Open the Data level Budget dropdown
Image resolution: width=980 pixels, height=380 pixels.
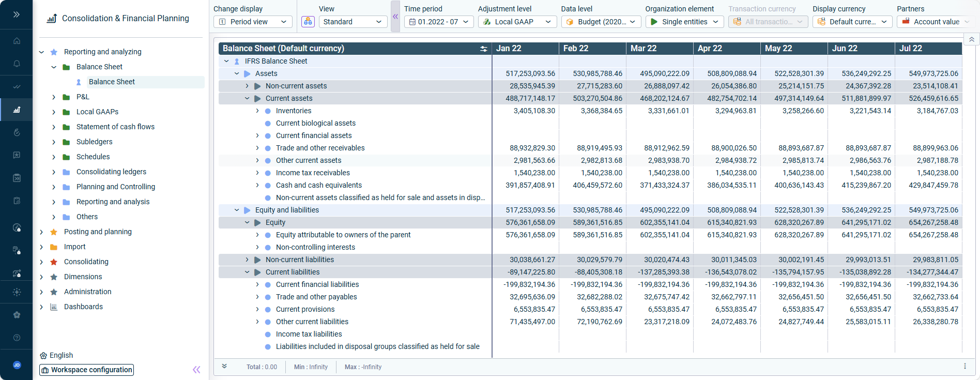pos(601,22)
